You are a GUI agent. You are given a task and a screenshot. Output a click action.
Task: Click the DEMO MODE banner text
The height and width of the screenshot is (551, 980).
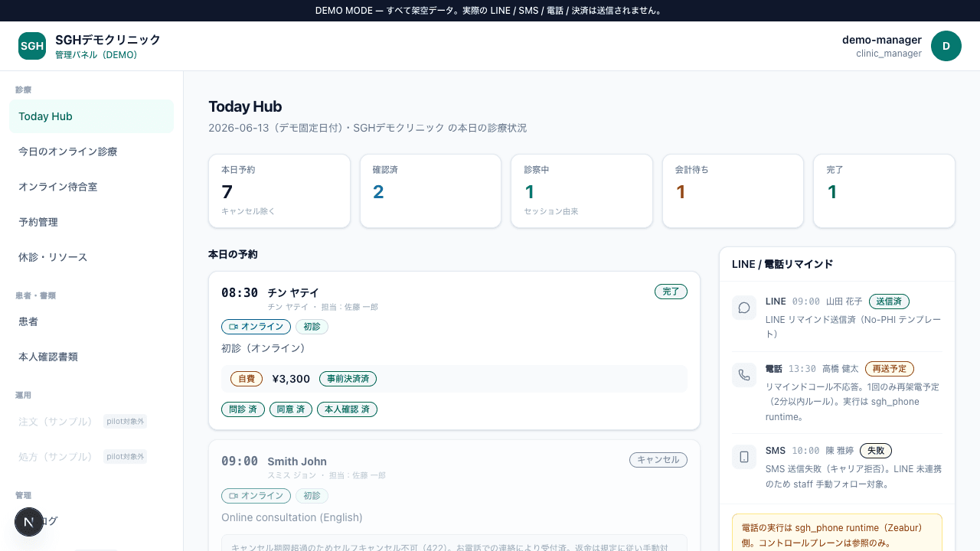tap(490, 11)
